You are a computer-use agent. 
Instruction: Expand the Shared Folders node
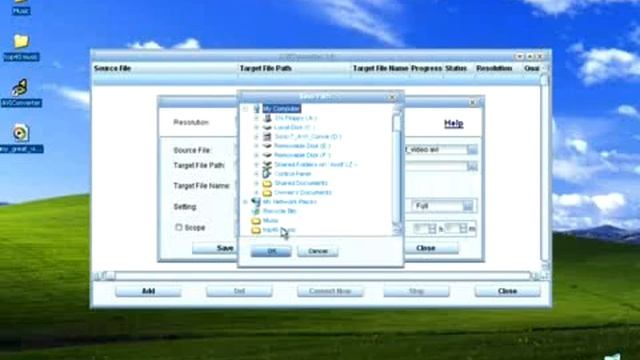(x=257, y=164)
